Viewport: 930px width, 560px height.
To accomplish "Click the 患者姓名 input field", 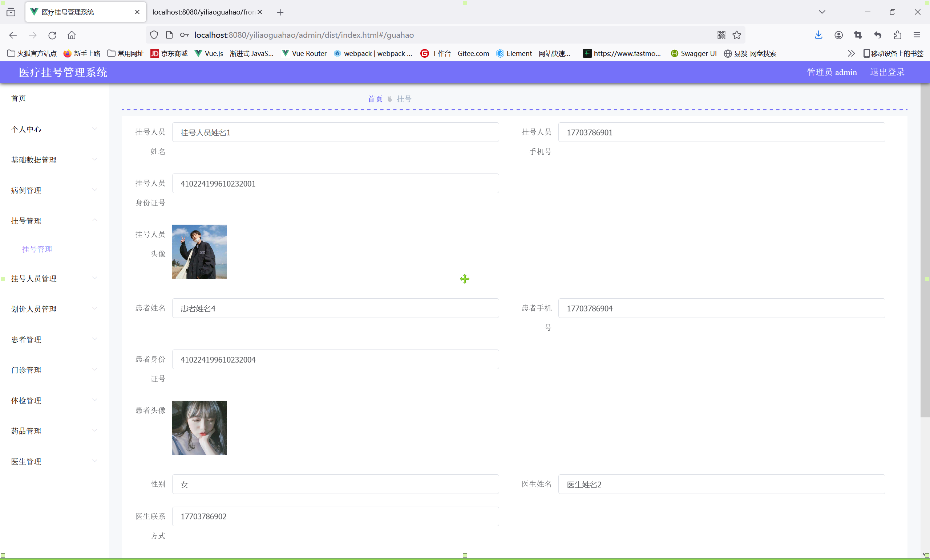I will coord(335,308).
